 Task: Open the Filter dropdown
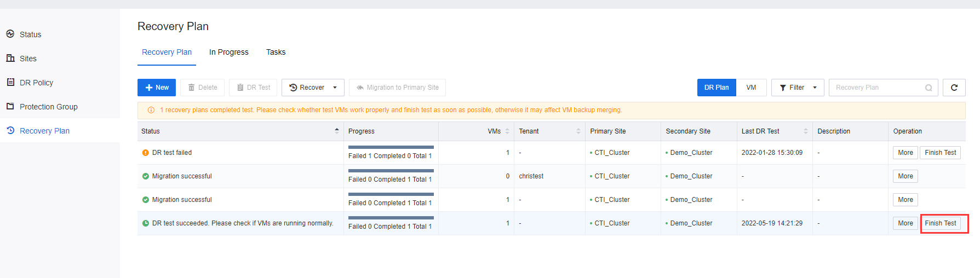click(x=798, y=88)
